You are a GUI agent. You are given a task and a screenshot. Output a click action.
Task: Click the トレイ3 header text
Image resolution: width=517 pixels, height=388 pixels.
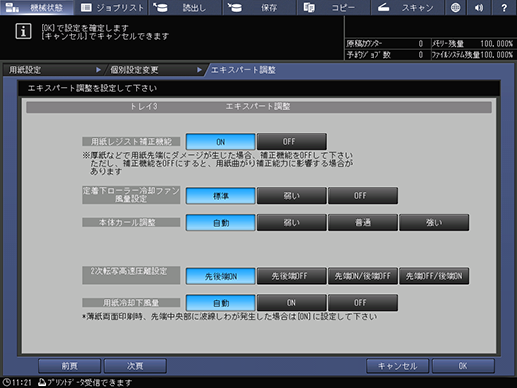[x=144, y=107]
